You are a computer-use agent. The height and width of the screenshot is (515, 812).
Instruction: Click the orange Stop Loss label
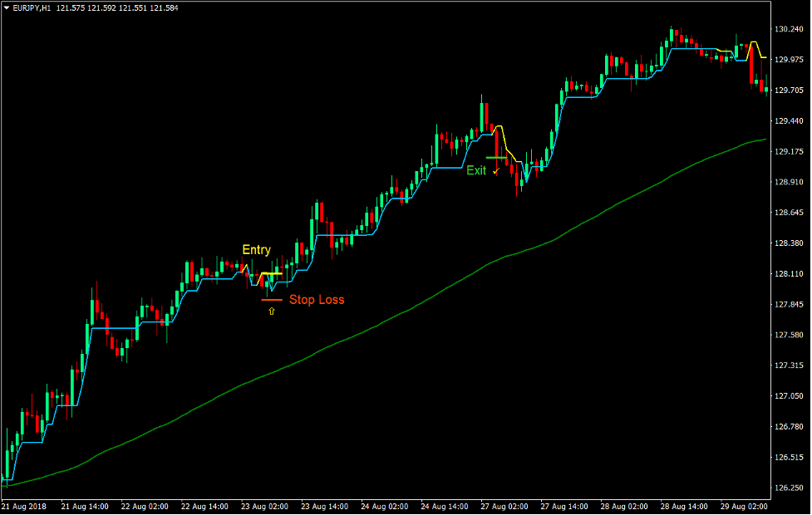click(x=318, y=299)
